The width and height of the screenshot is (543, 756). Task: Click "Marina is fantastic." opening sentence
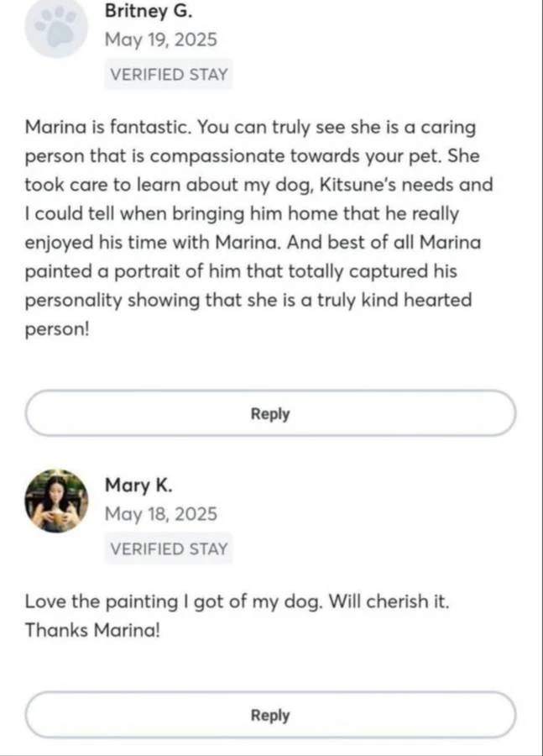110,129
